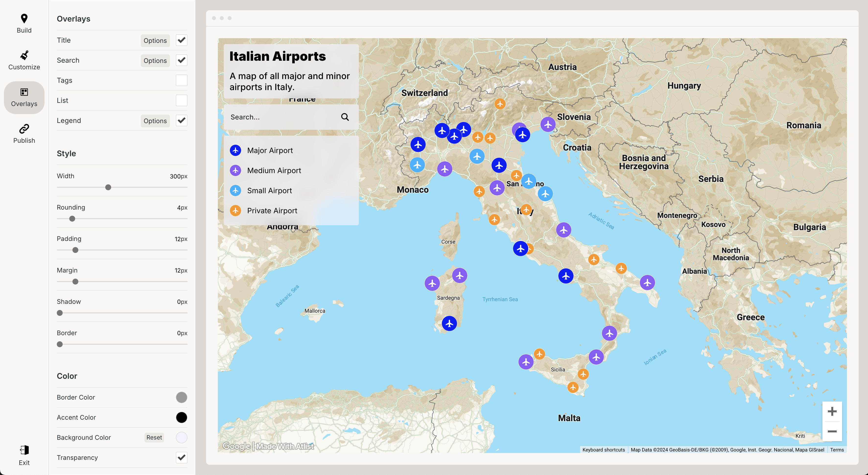Screen dimensions: 868x475
Task: Disable the Legend overlay checkbox
Action: pos(181,120)
